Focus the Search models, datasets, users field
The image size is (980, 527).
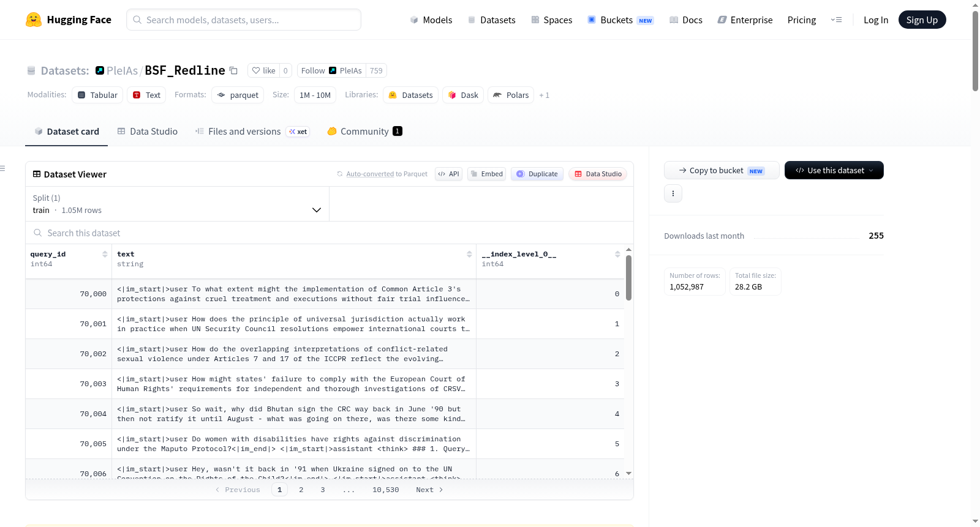click(x=244, y=20)
